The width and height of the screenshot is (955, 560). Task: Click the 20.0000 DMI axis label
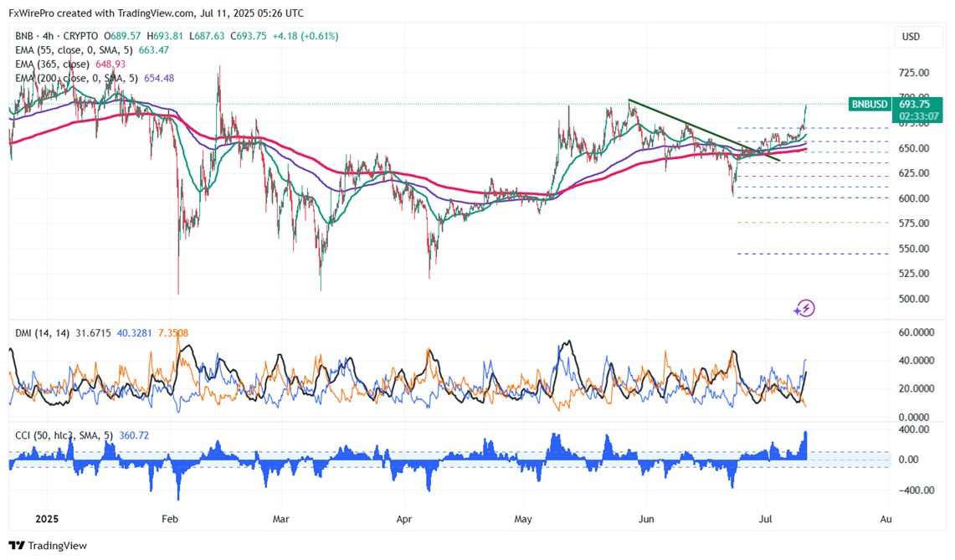pos(916,388)
